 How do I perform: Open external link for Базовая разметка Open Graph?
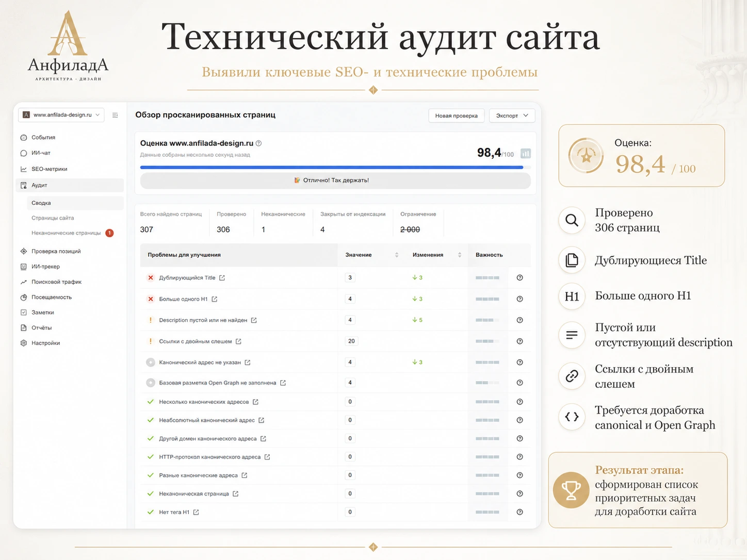283,383
